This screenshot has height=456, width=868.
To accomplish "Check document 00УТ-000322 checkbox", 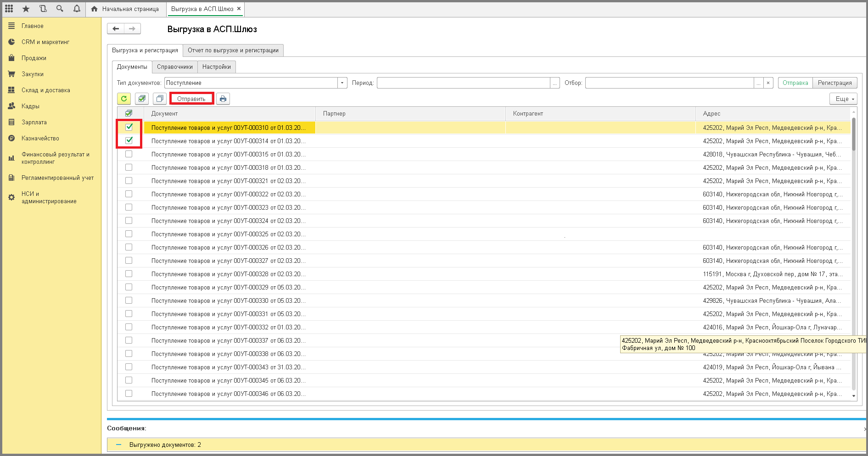I will coord(129,194).
